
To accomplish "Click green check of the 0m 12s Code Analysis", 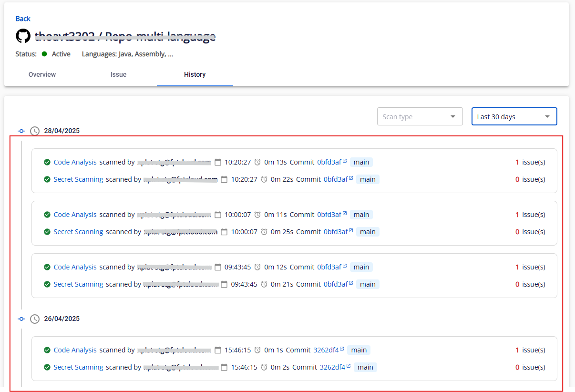I will click(x=47, y=267).
